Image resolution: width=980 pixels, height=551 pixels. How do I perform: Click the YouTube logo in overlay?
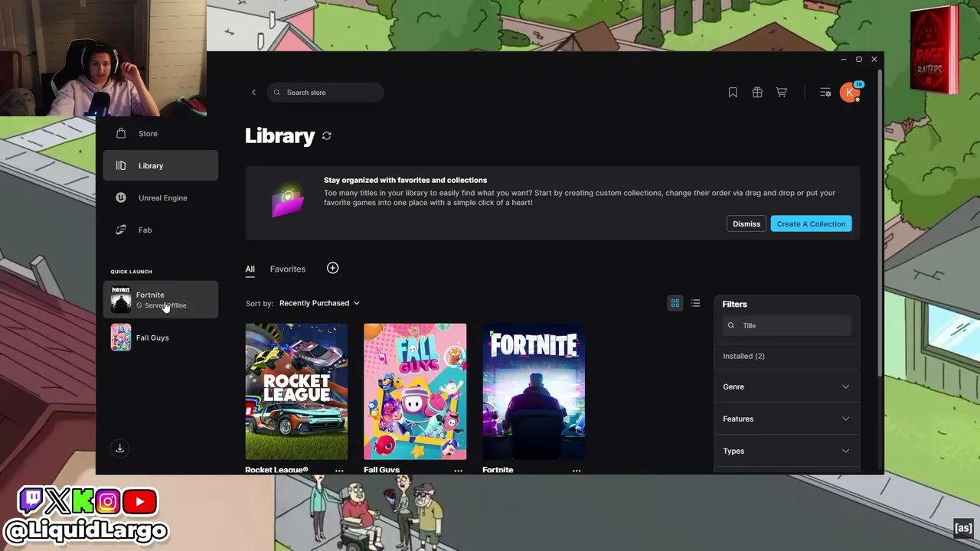tap(139, 502)
